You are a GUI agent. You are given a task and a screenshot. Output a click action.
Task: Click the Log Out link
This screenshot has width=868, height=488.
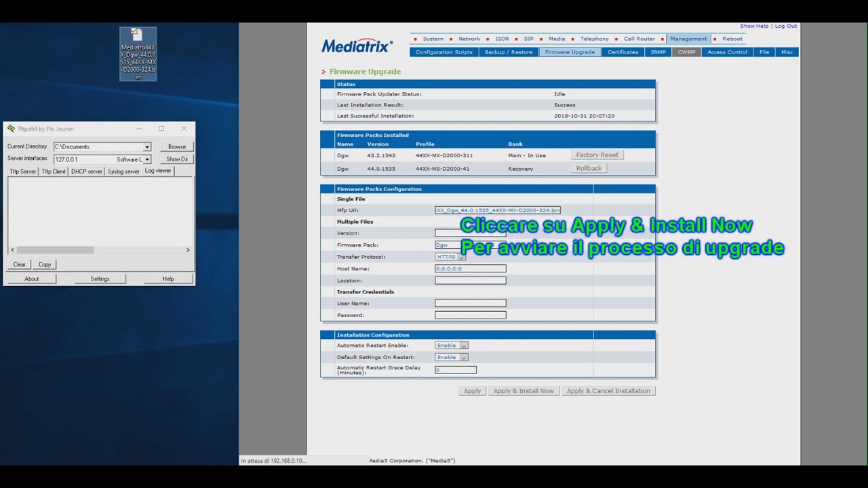(786, 26)
